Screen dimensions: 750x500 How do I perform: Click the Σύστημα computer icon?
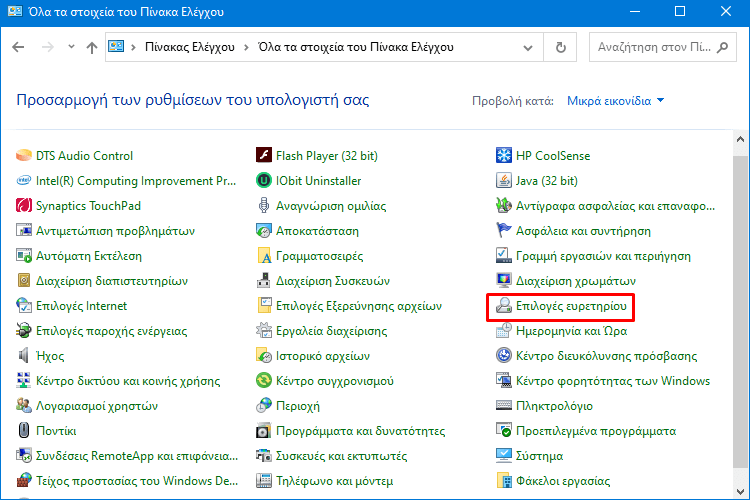point(504,455)
